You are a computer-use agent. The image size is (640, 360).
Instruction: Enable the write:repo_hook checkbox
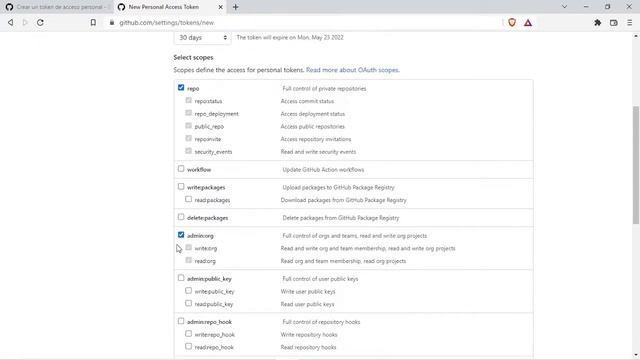[188, 334]
